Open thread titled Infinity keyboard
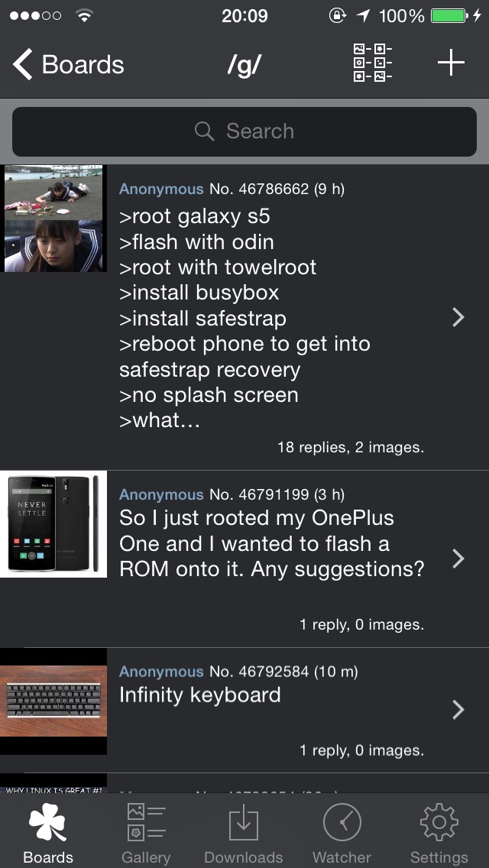 pos(200,695)
